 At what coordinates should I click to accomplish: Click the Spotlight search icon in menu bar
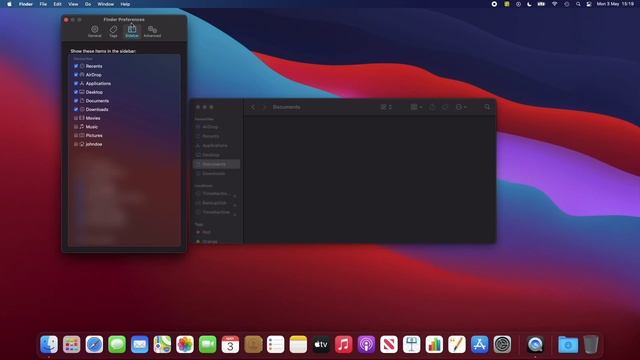pyautogui.click(x=578, y=4)
